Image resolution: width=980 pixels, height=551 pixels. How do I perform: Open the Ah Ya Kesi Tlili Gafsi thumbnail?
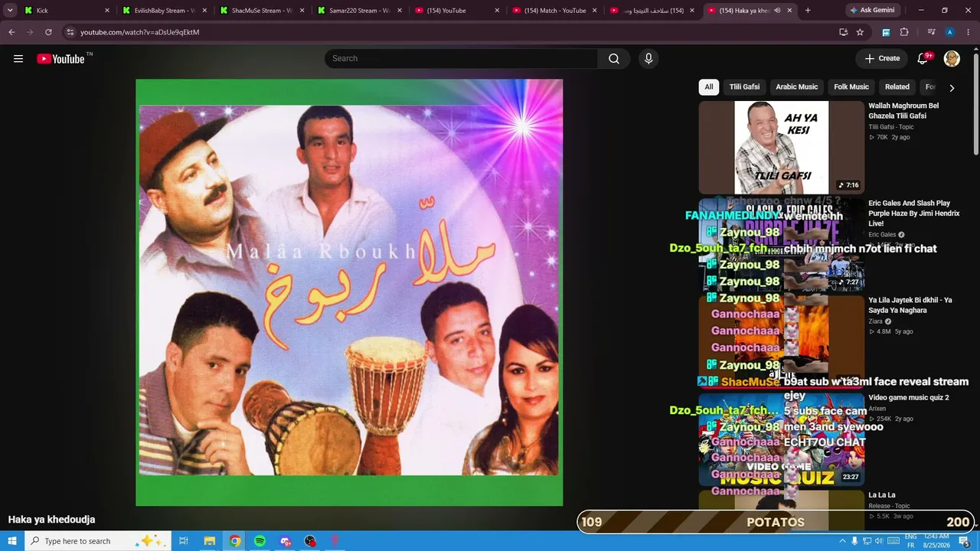point(781,148)
